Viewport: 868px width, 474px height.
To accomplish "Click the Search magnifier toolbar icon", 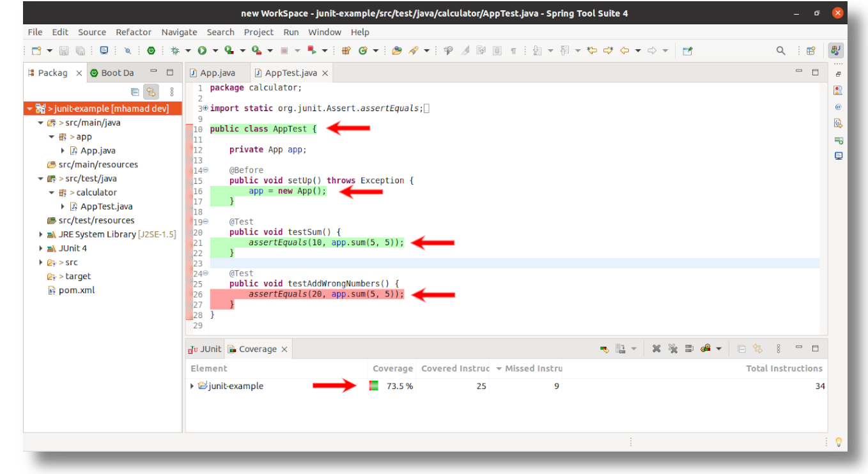I will click(780, 50).
